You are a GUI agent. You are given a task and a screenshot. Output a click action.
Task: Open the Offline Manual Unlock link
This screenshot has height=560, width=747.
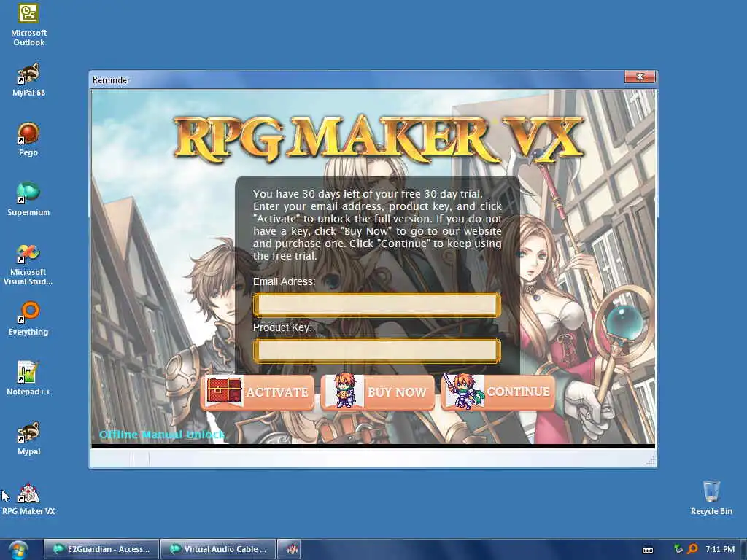click(161, 435)
